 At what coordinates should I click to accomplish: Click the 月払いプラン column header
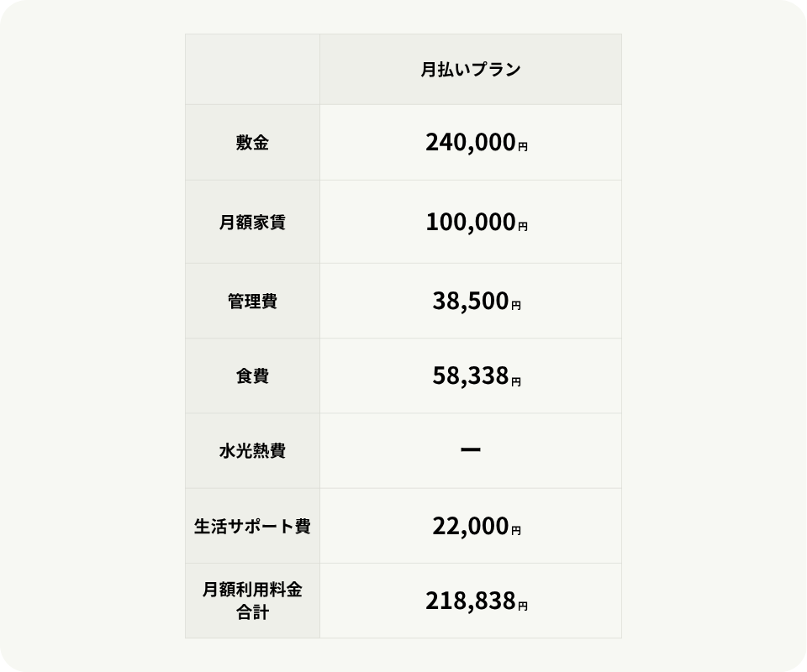[x=470, y=70]
